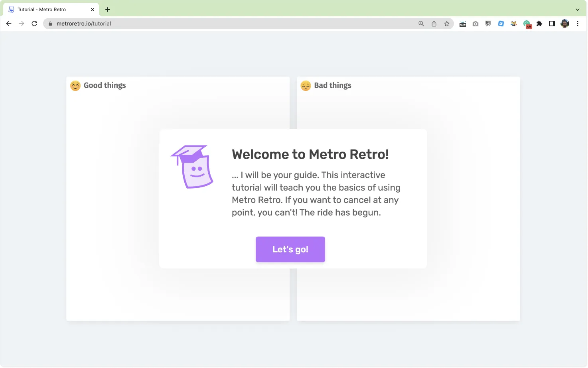Click the zoom magnifier in address bar

tap(421, 24)
